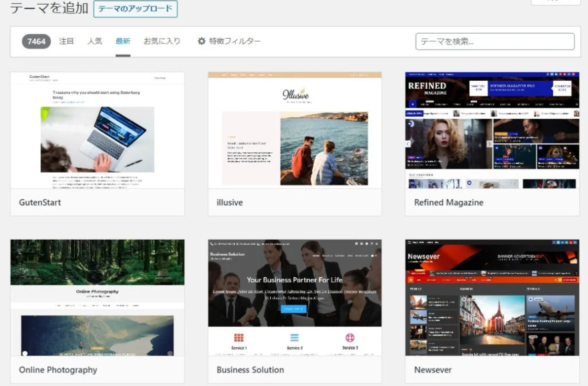Click the テーマを追加 page heading
The image size is (588, 386).
49,8
